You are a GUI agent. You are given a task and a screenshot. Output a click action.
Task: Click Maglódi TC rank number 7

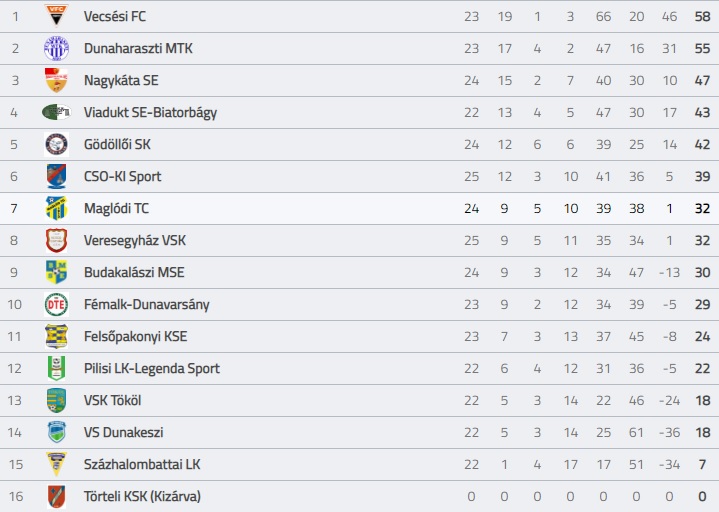14,209
